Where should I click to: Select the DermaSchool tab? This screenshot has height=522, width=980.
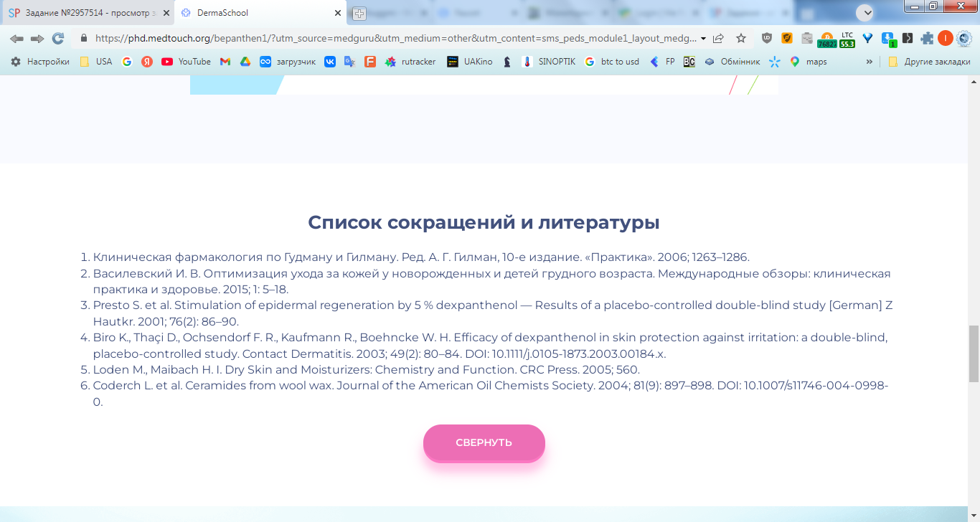point(261,13)
